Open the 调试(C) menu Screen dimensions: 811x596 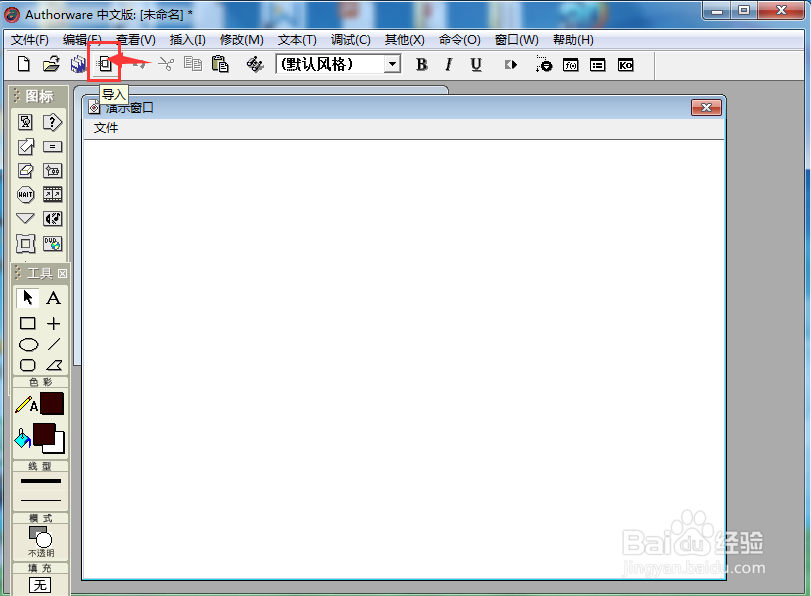(351, 40)
